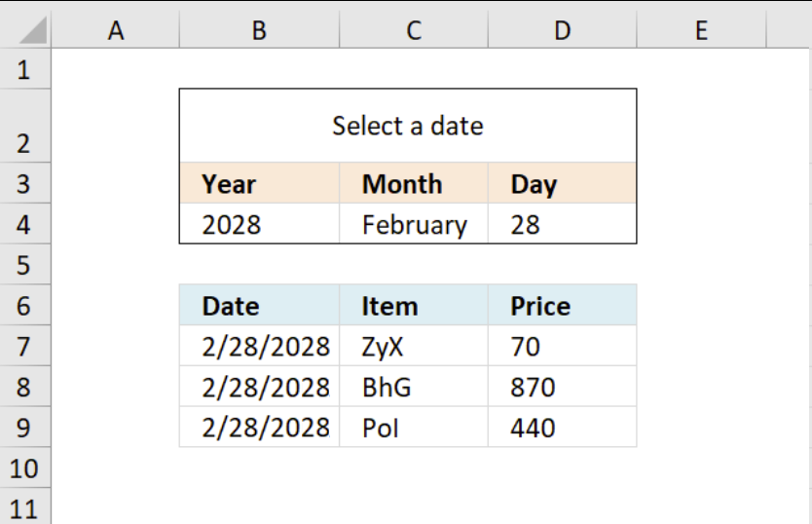
Task: Select column A header
Action: 116,30
